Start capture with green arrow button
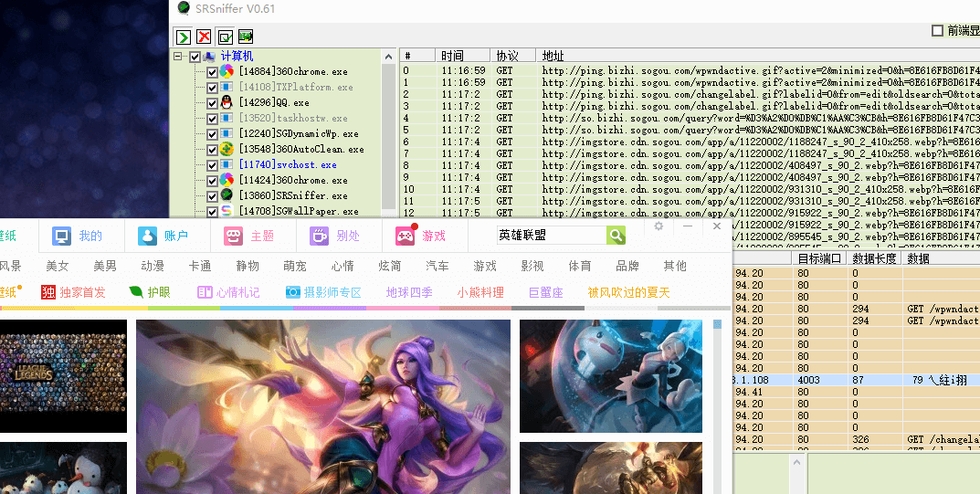The image size is (980, 494). (x=184, y=37)
